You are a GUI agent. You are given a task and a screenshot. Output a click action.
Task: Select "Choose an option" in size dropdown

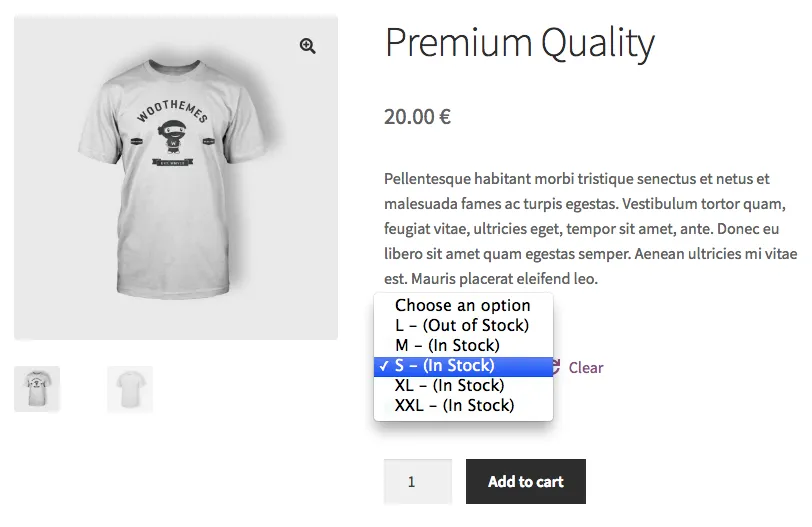click(x=462, y=306)
